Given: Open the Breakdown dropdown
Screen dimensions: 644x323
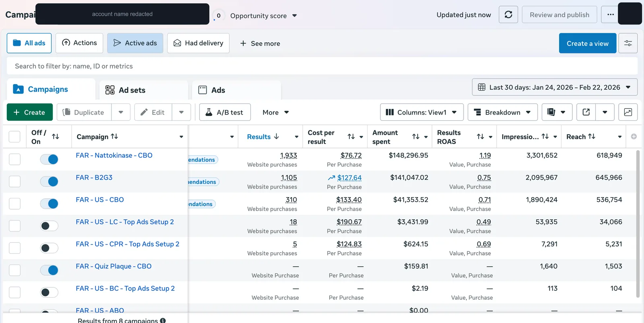Looking at the screenshot, I should coord(502,112).
